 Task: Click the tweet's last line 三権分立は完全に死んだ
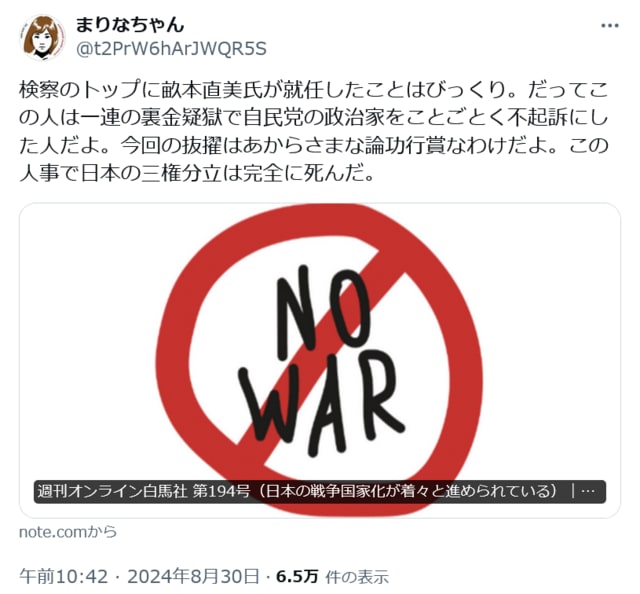coord(197,174)
